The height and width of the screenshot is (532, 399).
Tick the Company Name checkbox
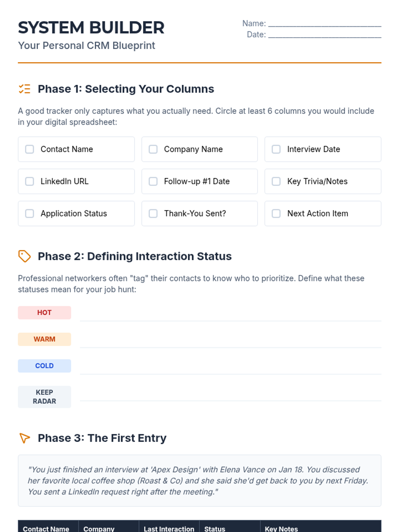coord(153,149)
